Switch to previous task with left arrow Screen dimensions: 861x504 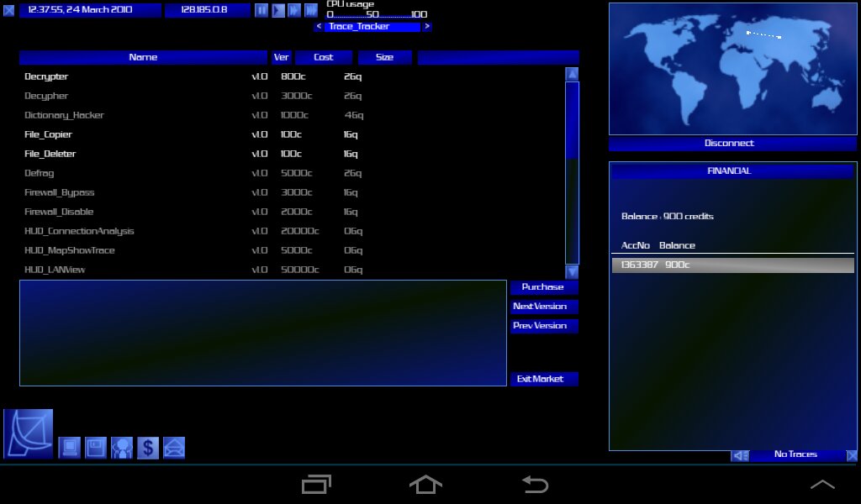(x=319, y=27)
